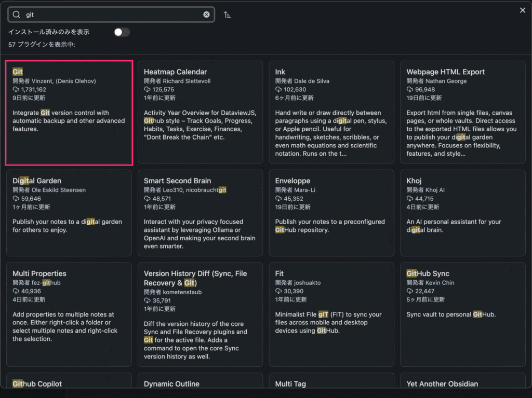Click the download icon beside 35,791
532x398 pixels.
pyautogui.click(x=147, y=300)
